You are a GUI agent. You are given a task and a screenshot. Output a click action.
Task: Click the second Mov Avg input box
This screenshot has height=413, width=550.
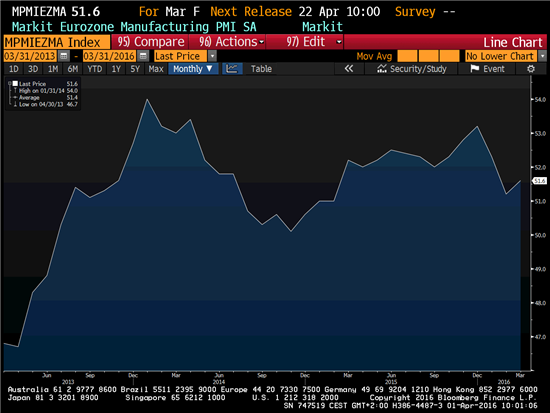coord(429,56)
